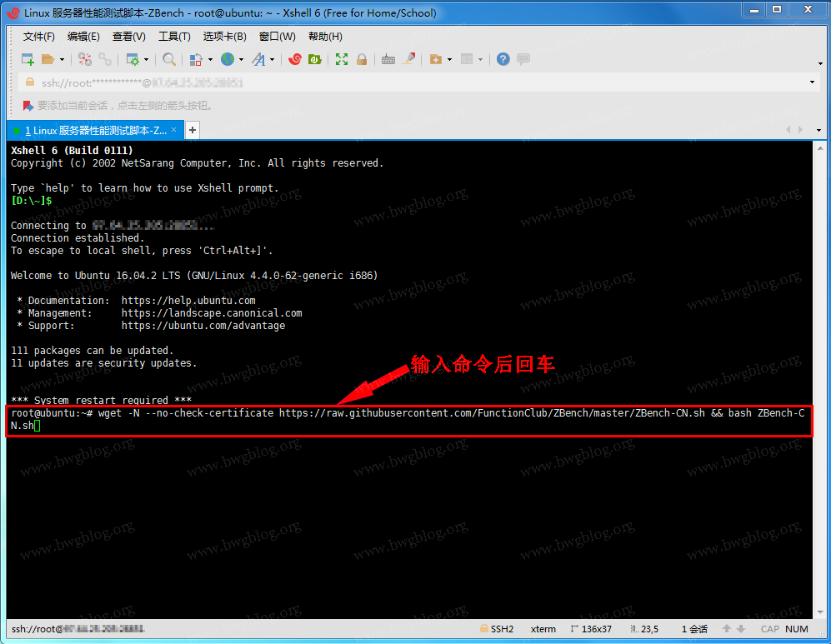This screenshot has height=644, width=831.
Task: Expand the Font dropdown arrow
Action: click(273, 59)
